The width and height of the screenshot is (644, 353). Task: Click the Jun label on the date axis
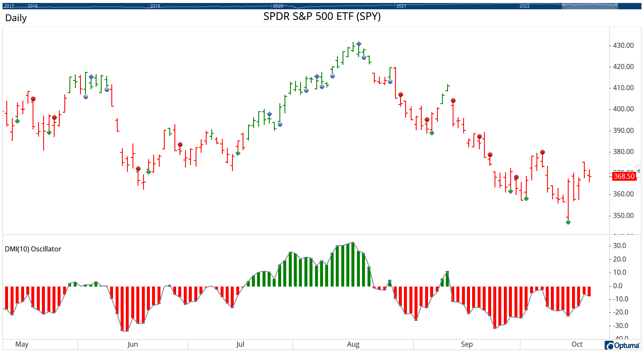133,344
